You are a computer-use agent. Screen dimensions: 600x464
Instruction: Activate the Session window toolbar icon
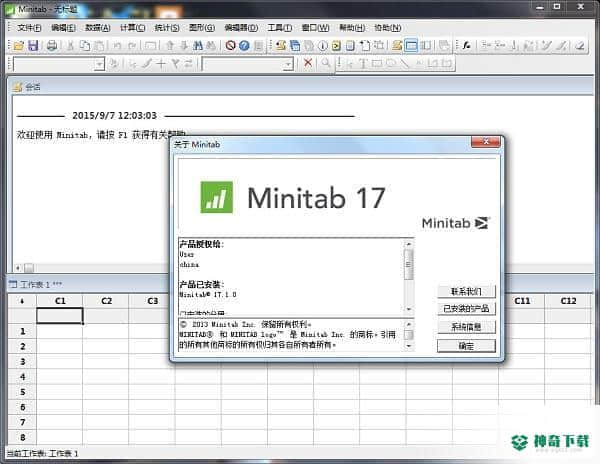[397, 46]
